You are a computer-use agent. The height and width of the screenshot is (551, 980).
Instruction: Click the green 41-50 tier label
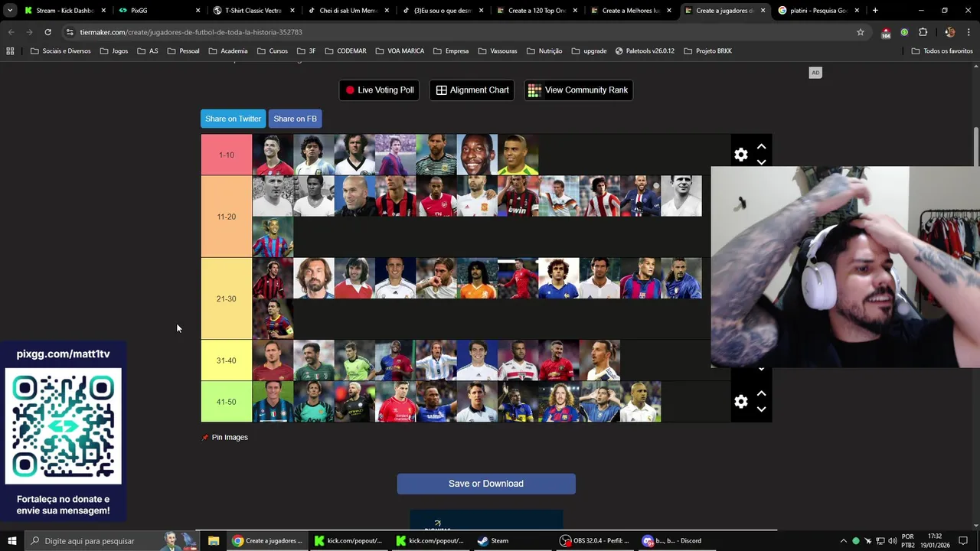click(226, 402)
